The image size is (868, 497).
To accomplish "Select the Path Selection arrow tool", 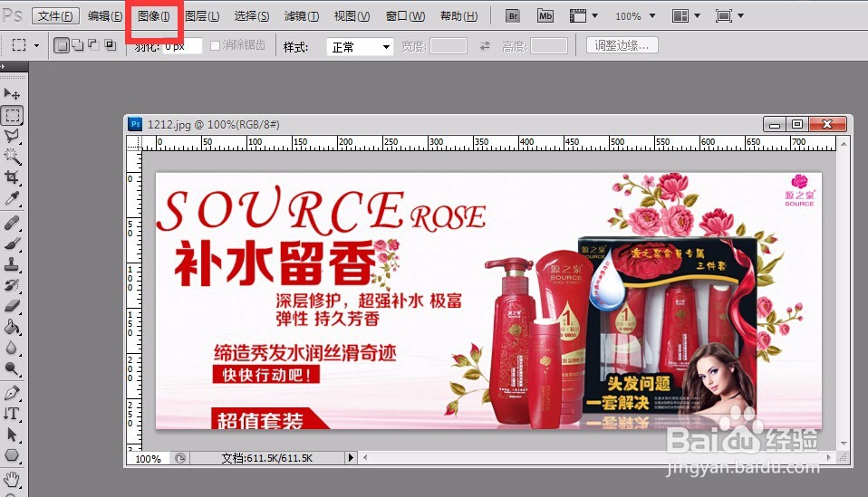I will [x=12, y=435].
